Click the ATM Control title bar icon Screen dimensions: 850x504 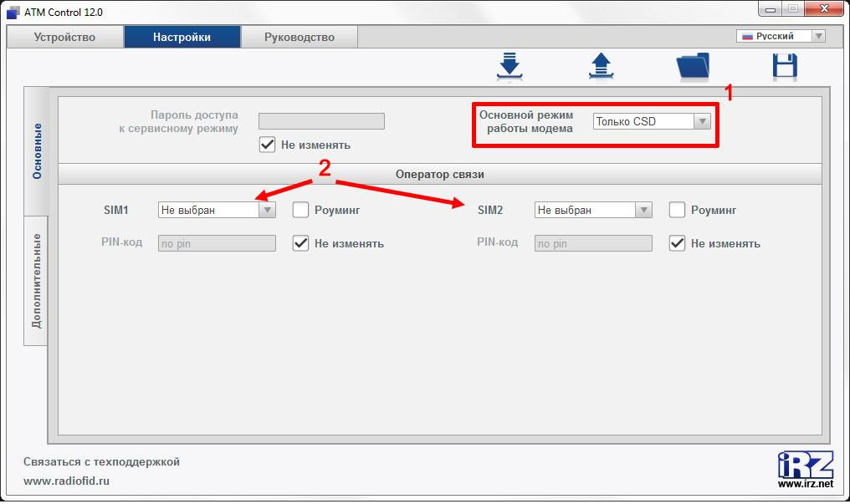click(13, 12)
